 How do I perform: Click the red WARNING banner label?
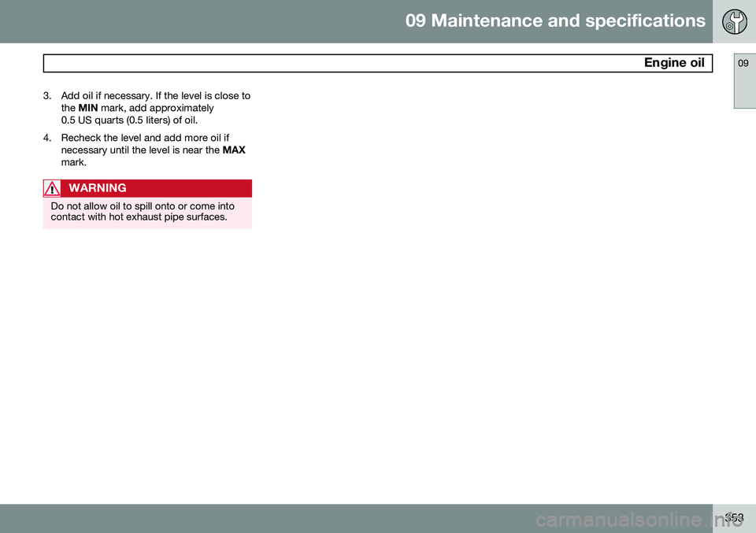click(x=98, y=188)
